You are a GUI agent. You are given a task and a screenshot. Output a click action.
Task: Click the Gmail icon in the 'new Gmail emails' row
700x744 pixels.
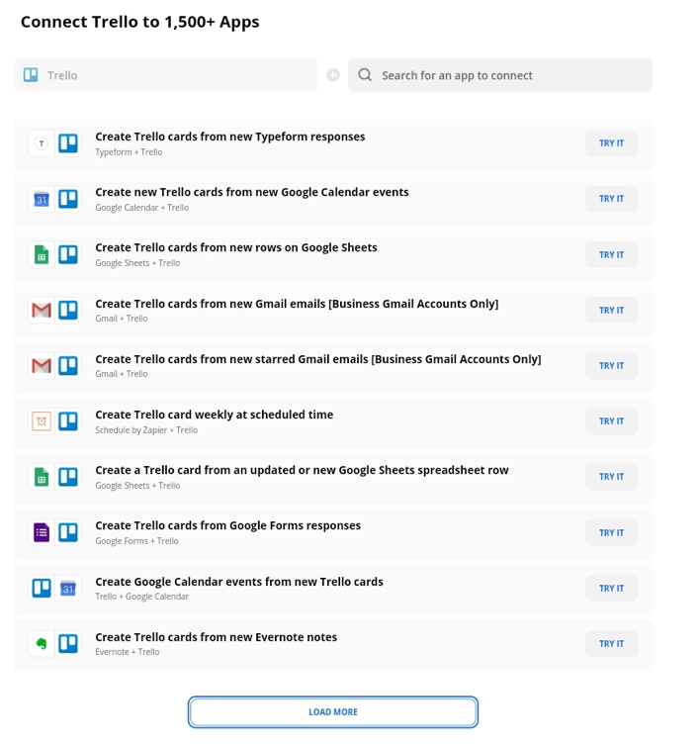42,311
